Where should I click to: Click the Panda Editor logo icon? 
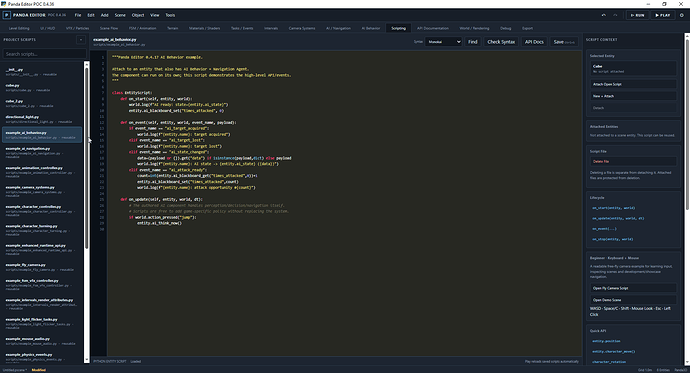point(7,15)
